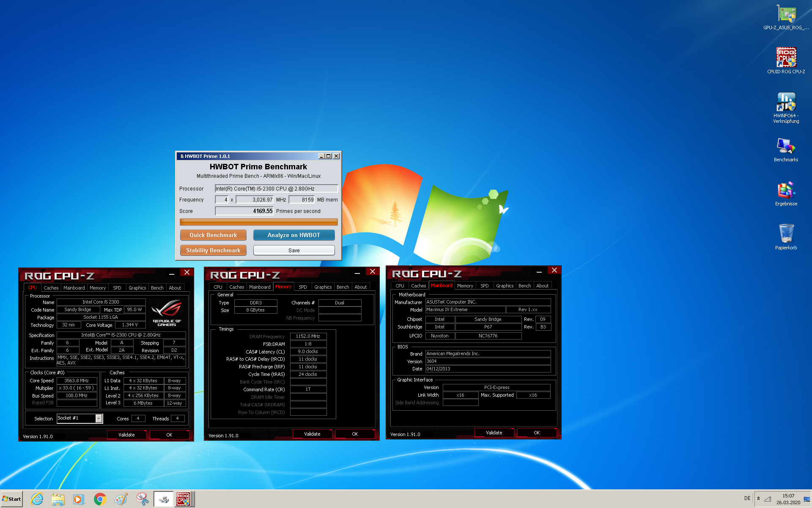Image resolution: width=812 pixels, height=508 pixels.
Task: Minimize the middle ROG CPU-Z window
Action: pos(357,273)
